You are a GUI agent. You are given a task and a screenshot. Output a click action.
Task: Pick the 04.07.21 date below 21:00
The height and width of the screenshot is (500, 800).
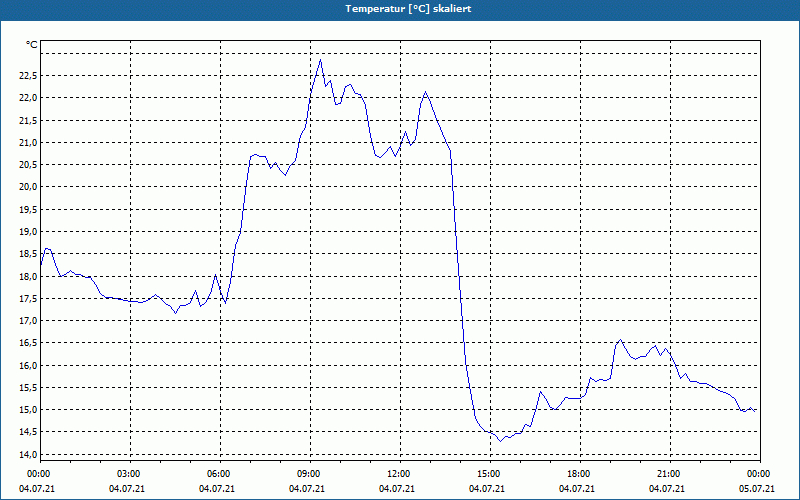pos(666,489)
